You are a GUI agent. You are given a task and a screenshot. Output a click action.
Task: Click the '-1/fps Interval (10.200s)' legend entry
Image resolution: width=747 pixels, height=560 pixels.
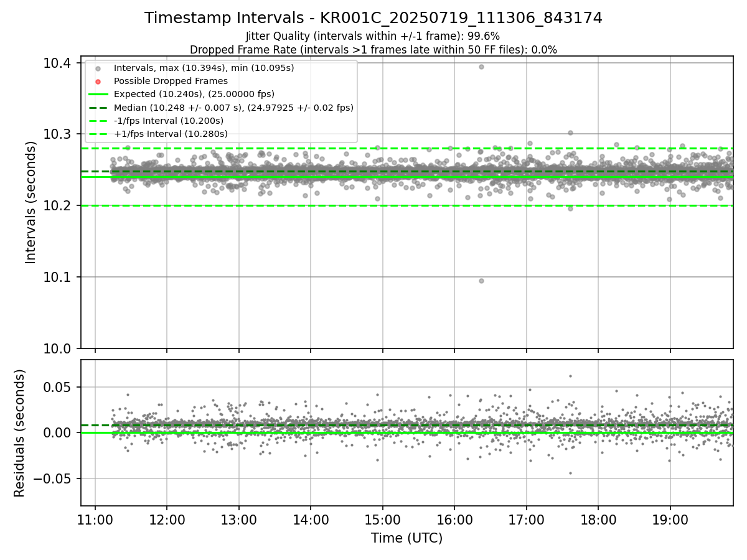click(x=169, y=121)
